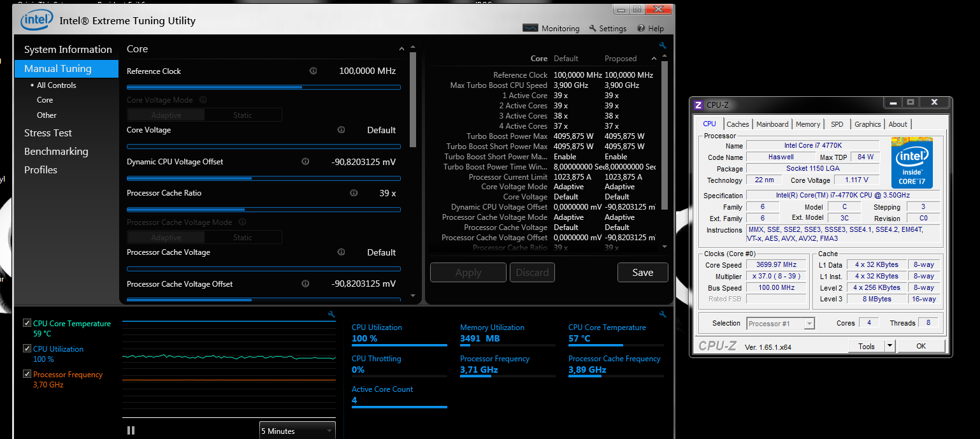Open CPU-Z Processor #1 selection dropdown
The width and height of the screenshot is (980, 439).
(x=781, y=324)
